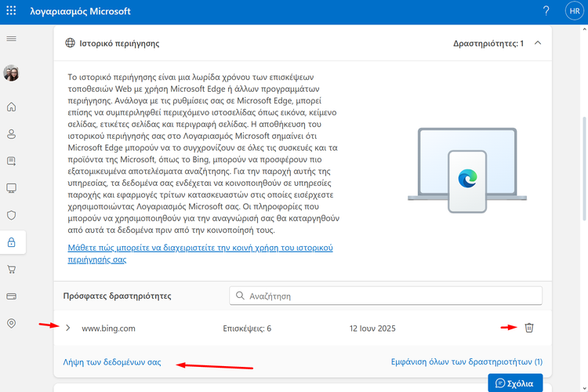588x392 pixels.
Task: Collapse the Ιστορικό περιήγησης section chevron
Action: [x=538, y=43]
